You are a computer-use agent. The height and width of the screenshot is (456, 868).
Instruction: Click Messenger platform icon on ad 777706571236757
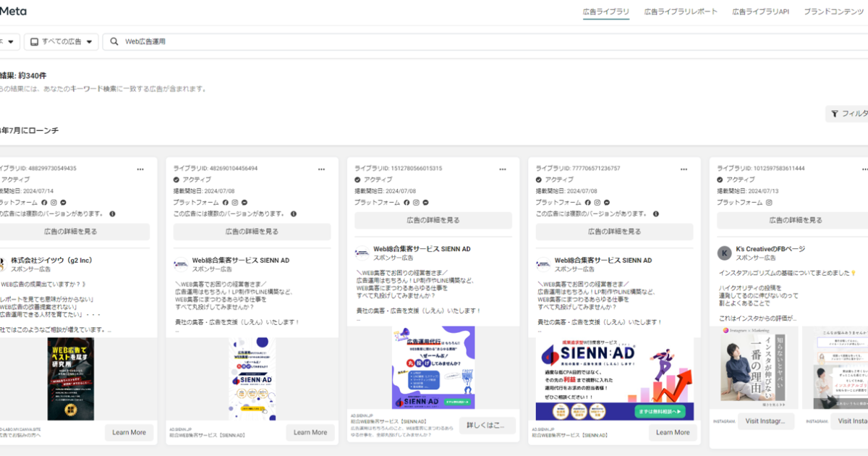click(608, 203)
